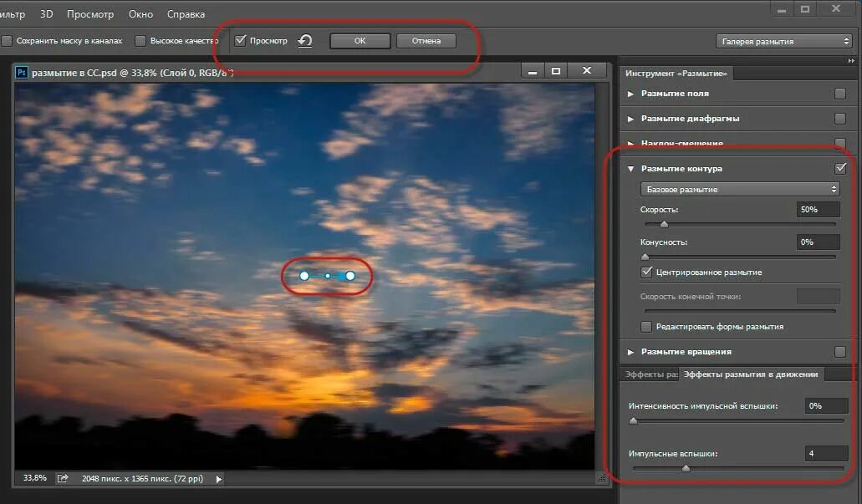Expand the Размытие вращения section

coord(630,352)
